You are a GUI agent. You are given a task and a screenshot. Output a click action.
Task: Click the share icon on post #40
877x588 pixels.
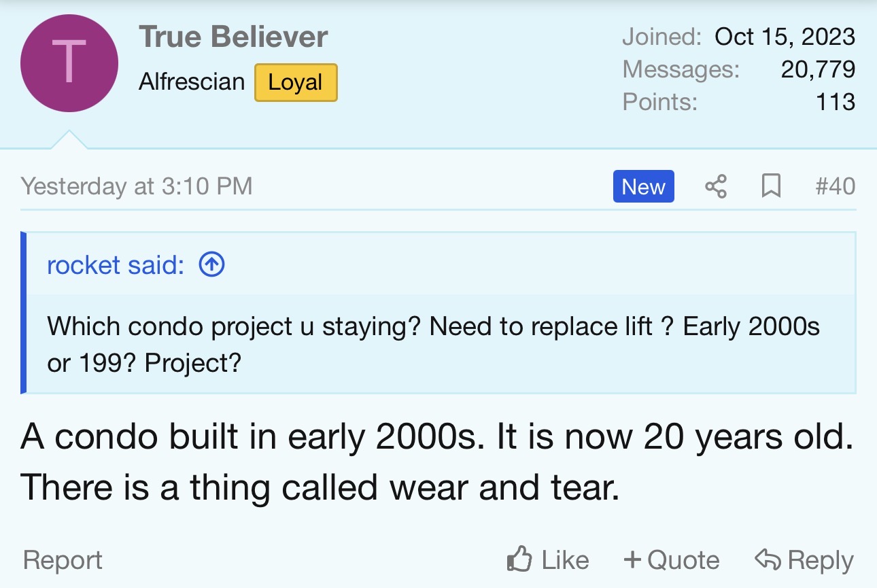coord(715,186)
